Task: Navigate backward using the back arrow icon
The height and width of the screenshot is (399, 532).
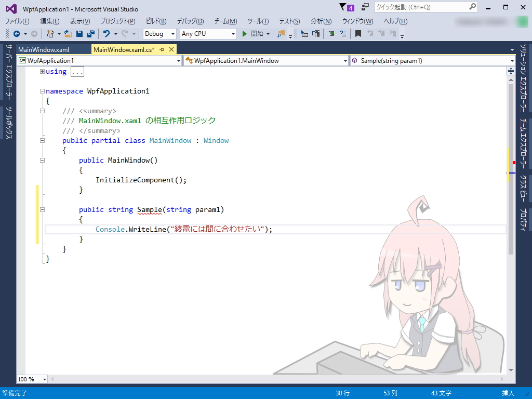Action: 16,33
